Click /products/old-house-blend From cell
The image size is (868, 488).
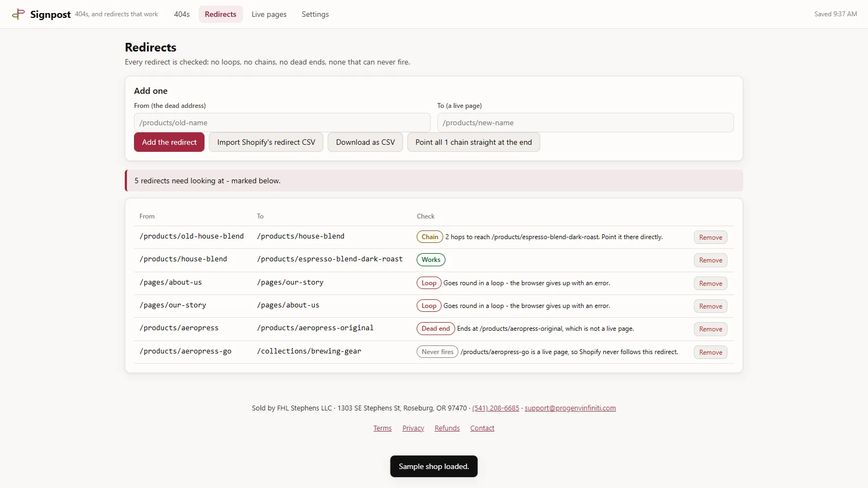click(x=192, y=236)
